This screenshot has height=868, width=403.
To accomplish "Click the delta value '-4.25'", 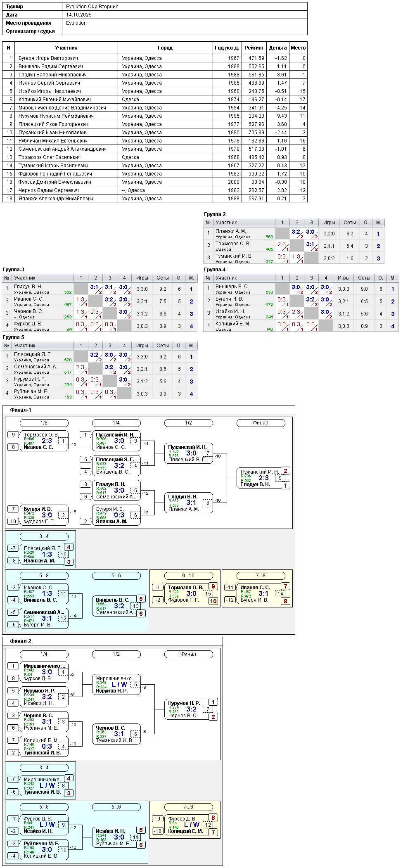I will click(x=281, y=108).
